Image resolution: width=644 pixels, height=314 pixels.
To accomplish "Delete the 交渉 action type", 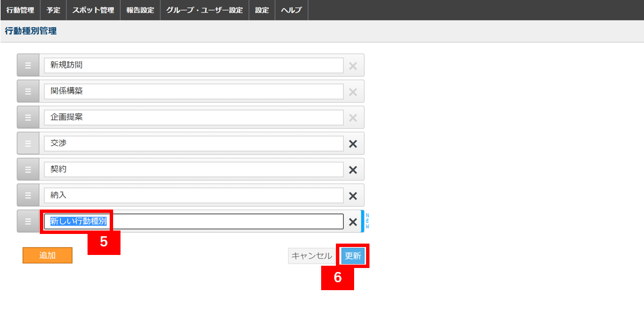I will pyautogui.click(x=353, y=144).
